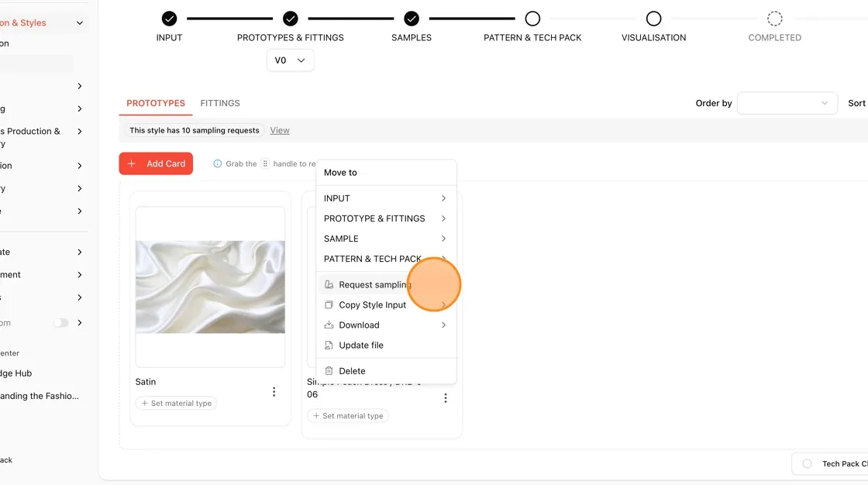
Task: Click the Sort control
Action: tap(856, 103)
